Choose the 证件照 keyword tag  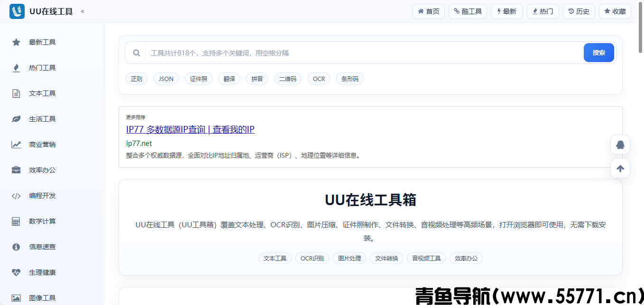[199, 79]
